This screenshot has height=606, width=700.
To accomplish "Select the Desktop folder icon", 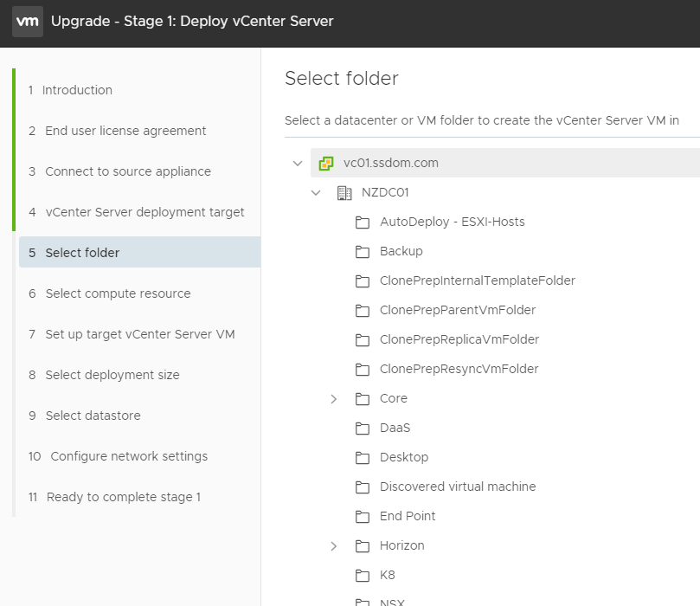I will [363, 458].
